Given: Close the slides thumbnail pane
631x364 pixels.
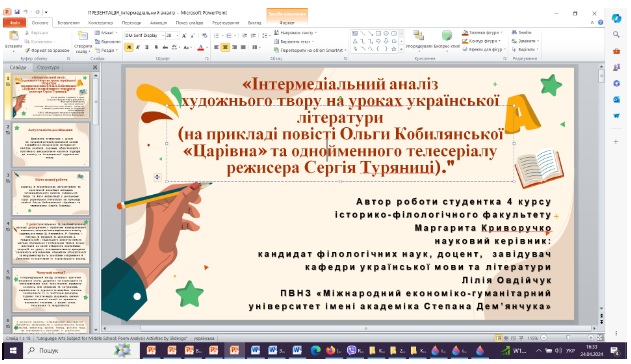Looking at the screenshot, I should tap(95, 68).
